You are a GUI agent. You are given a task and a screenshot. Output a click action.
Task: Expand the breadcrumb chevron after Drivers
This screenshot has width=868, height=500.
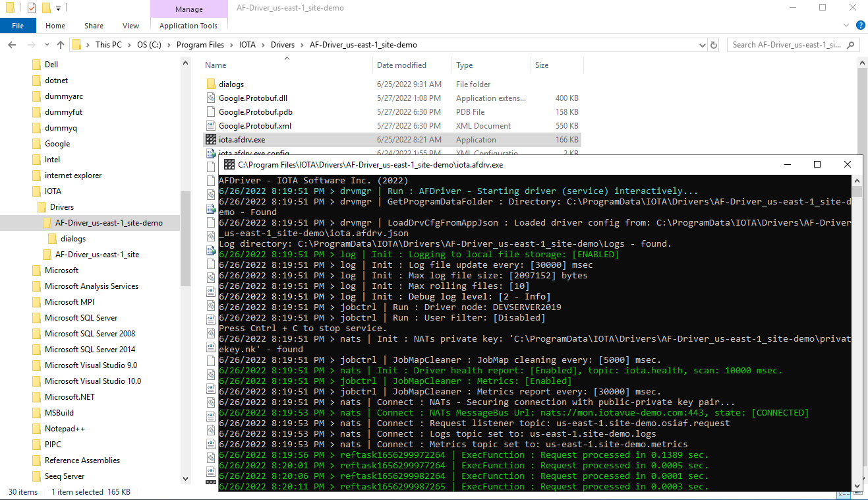[x=303, y=45]
